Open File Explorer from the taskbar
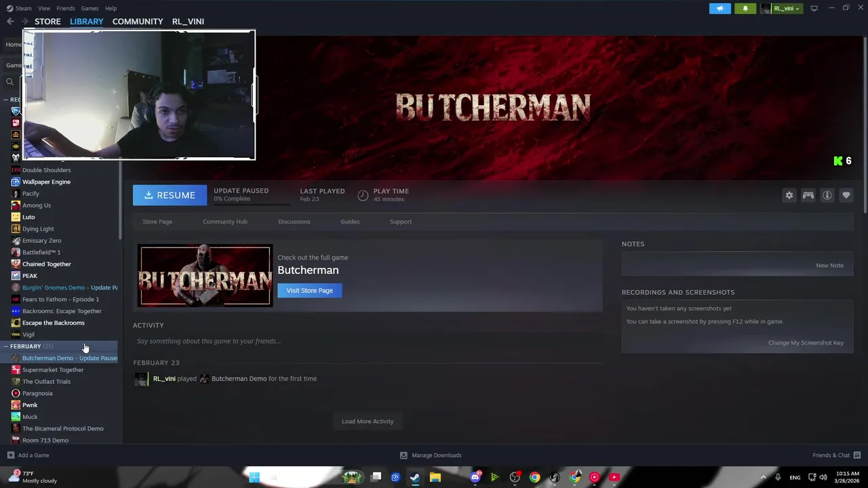 click(x=435, y=477)
